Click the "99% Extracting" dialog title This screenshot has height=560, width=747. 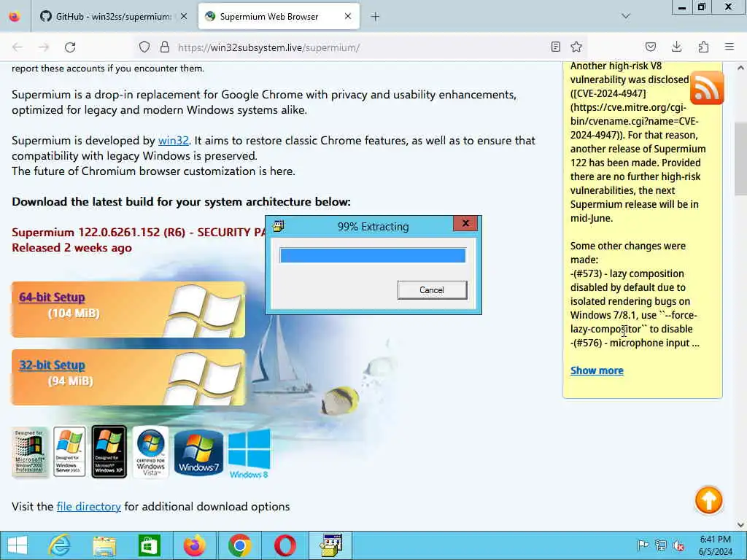373,227
